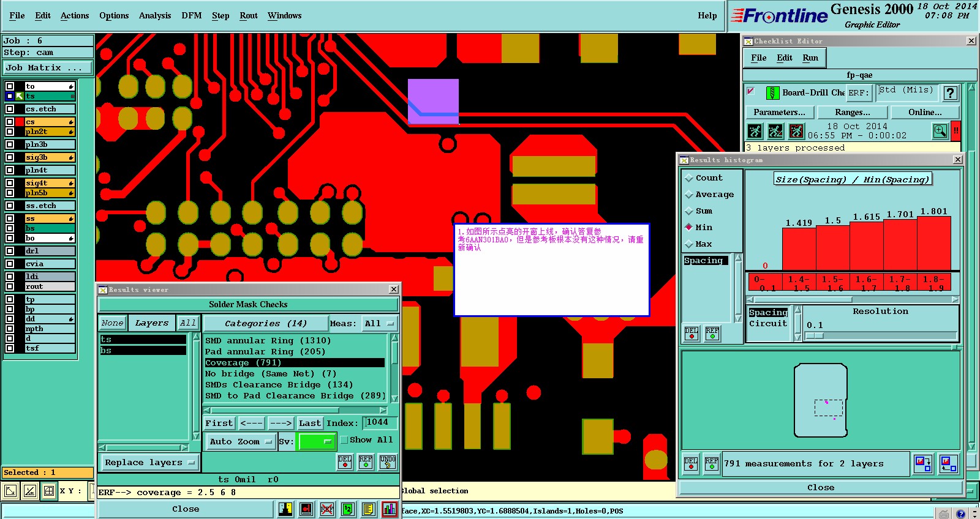This screenshot has height=519, width=980.
Task: Click UNDO icon in Results viewer
Action: coord(388,462)
